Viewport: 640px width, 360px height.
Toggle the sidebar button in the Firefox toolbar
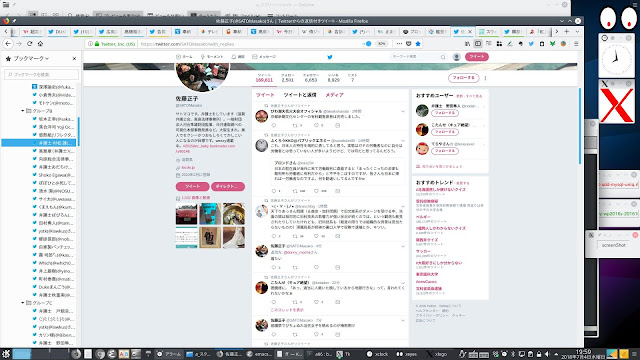pos(478,44)
